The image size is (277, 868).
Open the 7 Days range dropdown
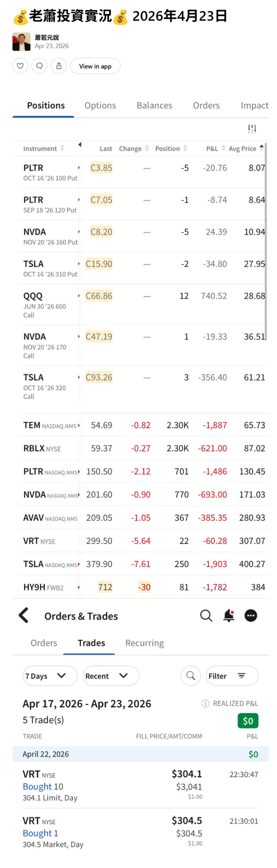50,676
